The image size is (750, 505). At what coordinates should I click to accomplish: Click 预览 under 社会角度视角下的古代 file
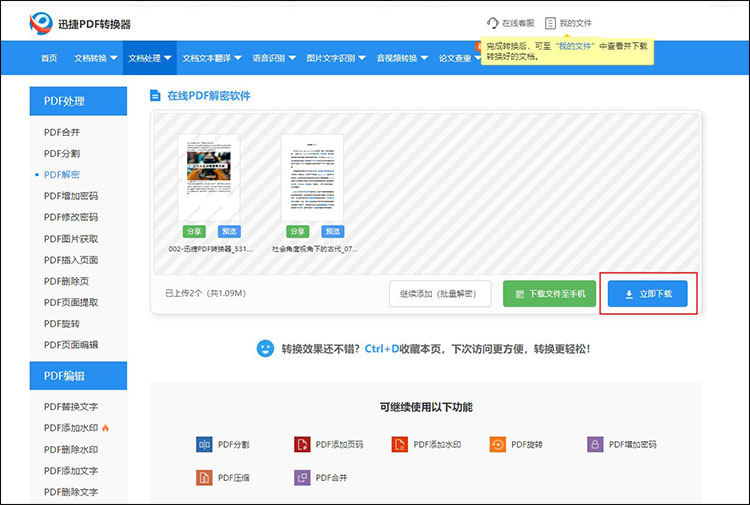tap(332, 231)
